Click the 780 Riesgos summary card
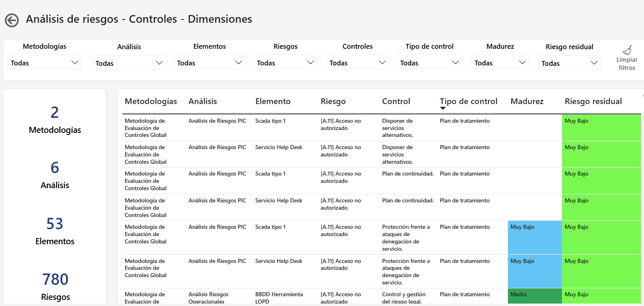Viewport: 644px width, 306px height. point(55,286)
